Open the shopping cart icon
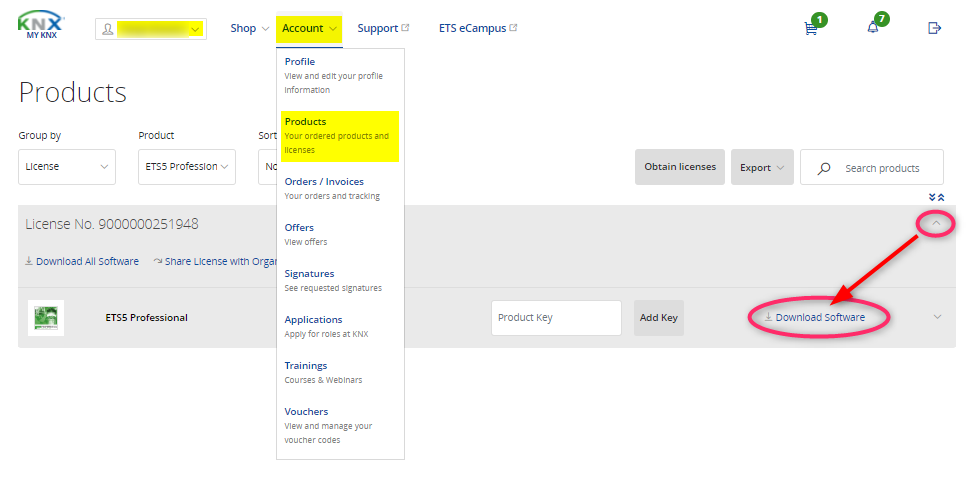The image size is (975, 479). [x=810, y=29]
